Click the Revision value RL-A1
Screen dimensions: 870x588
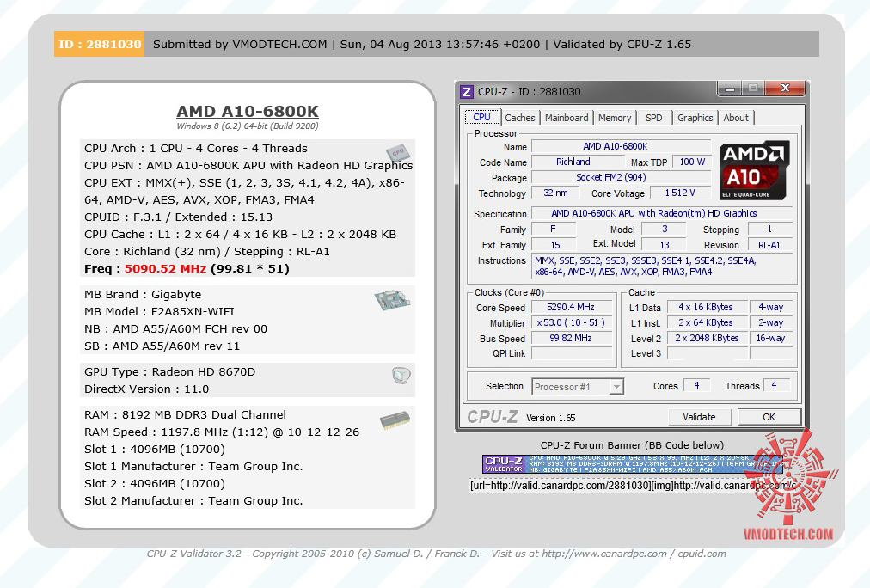770,245
